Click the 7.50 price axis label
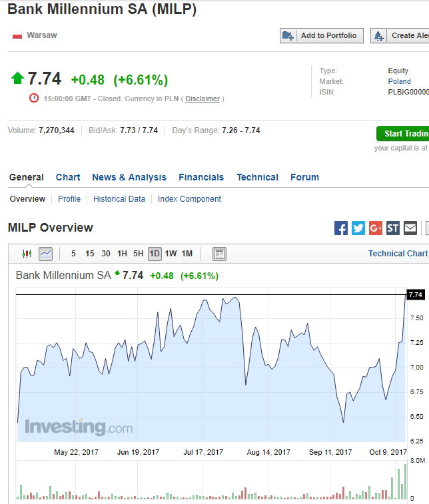The height and width of the screenshot is (504, 429). click(417, 318)
